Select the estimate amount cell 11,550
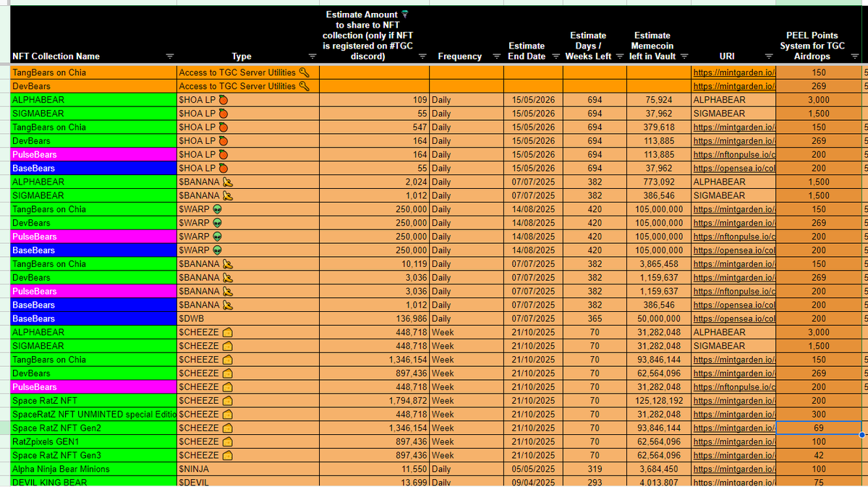The height and width of the screenshot is (487, 868). point(375,470)
